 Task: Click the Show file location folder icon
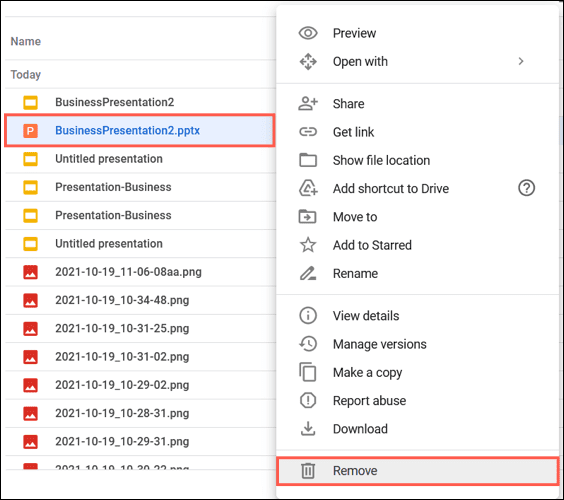tap(308, 160)
